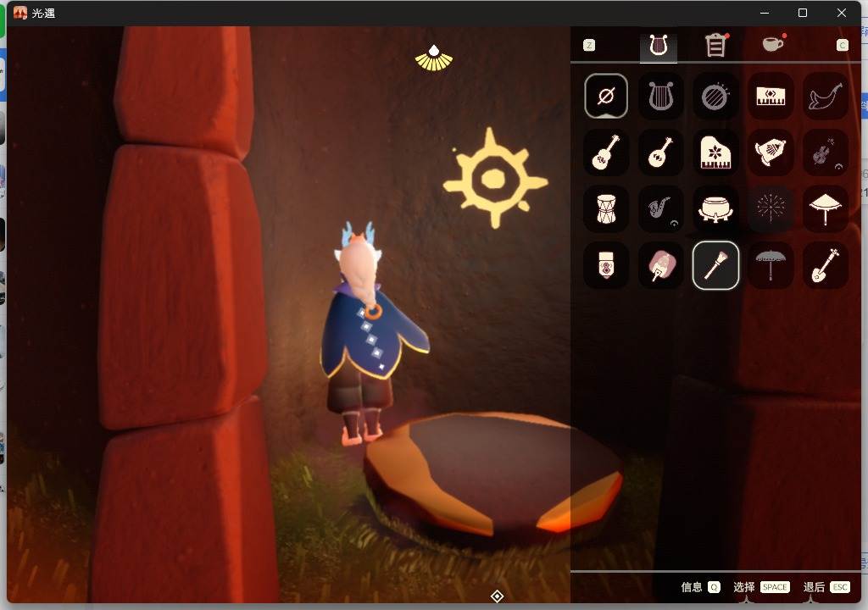The width and height of the screenshot is (868, 610).
Task: Open the teacup props tab
Action: pos(773,44)
